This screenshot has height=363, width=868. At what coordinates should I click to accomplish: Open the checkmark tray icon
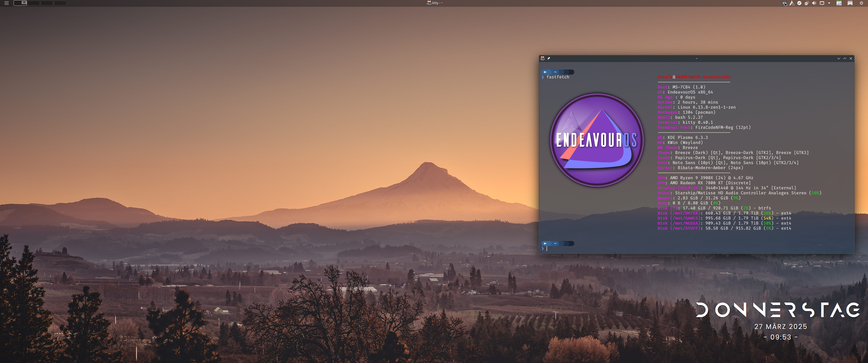pos(799,3)
